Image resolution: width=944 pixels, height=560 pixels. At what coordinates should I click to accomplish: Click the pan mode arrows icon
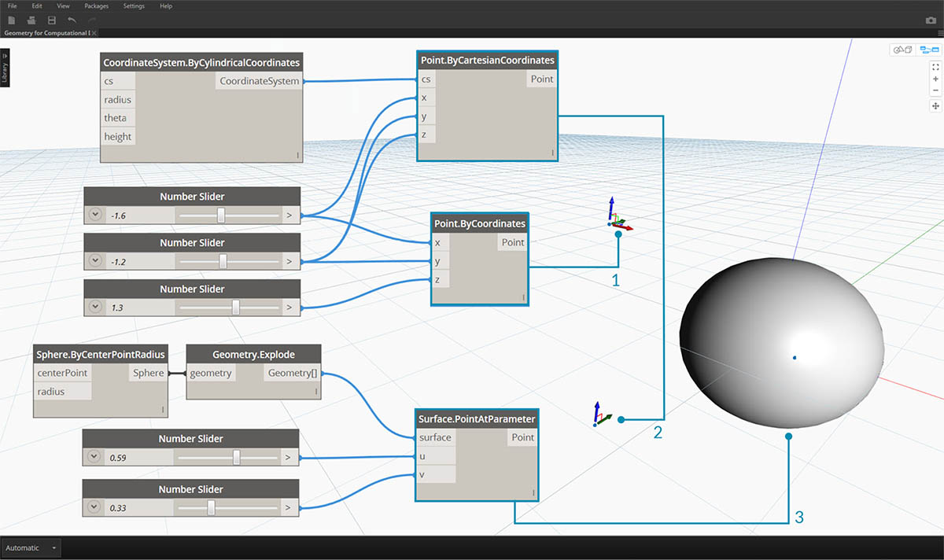(x=935, y=105)
